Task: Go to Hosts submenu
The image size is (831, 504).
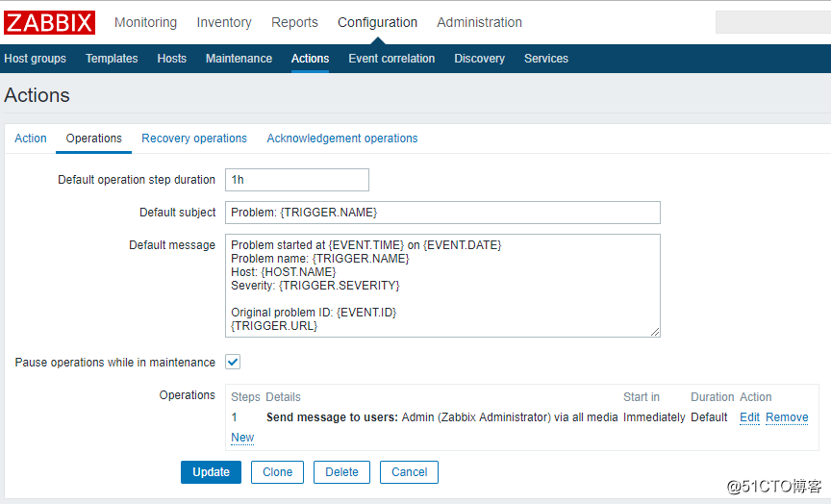Action: pos(172,59)
